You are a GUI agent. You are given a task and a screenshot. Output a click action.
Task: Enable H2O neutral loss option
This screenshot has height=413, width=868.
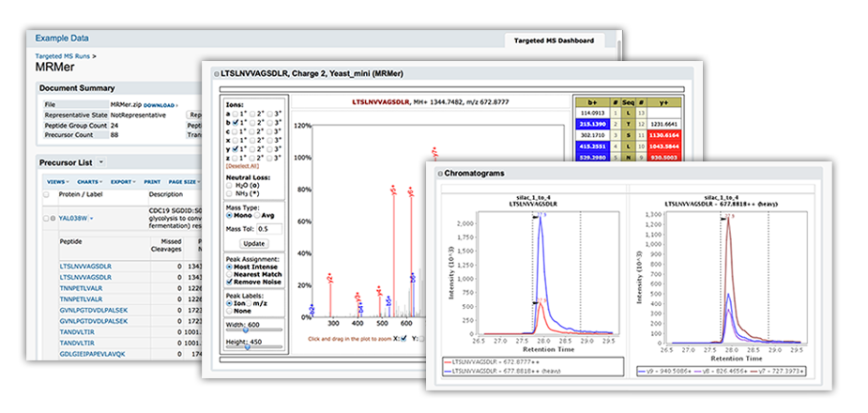point(229,186)
